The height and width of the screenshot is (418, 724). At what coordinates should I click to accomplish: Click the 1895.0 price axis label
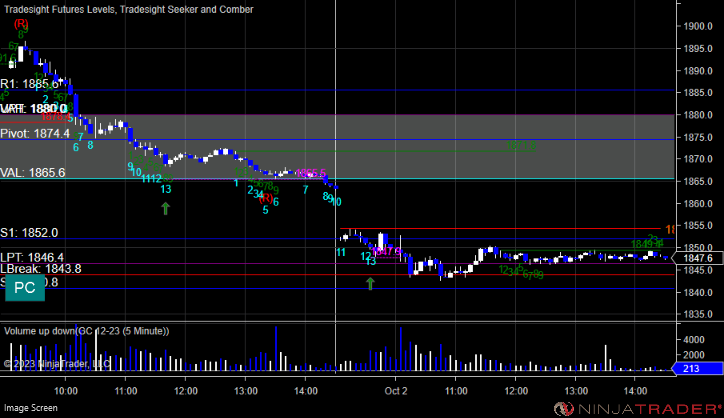click(x=697, y=48)
